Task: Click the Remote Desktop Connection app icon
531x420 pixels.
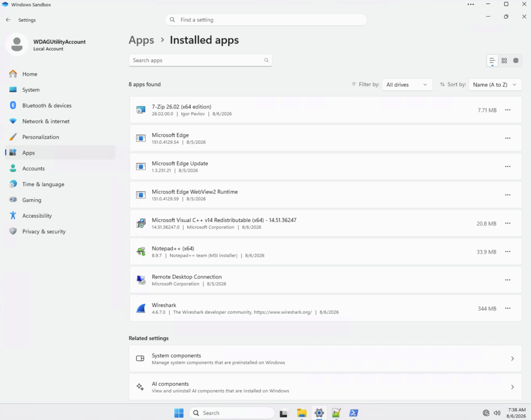Action: point(141,280)
